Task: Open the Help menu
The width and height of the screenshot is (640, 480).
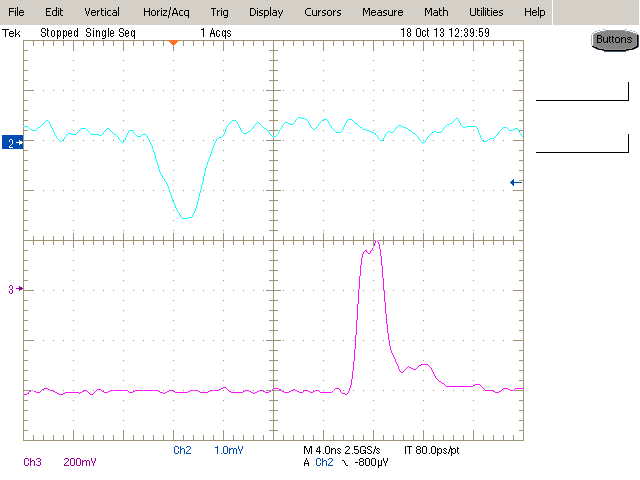Action: tap(534, 12)
